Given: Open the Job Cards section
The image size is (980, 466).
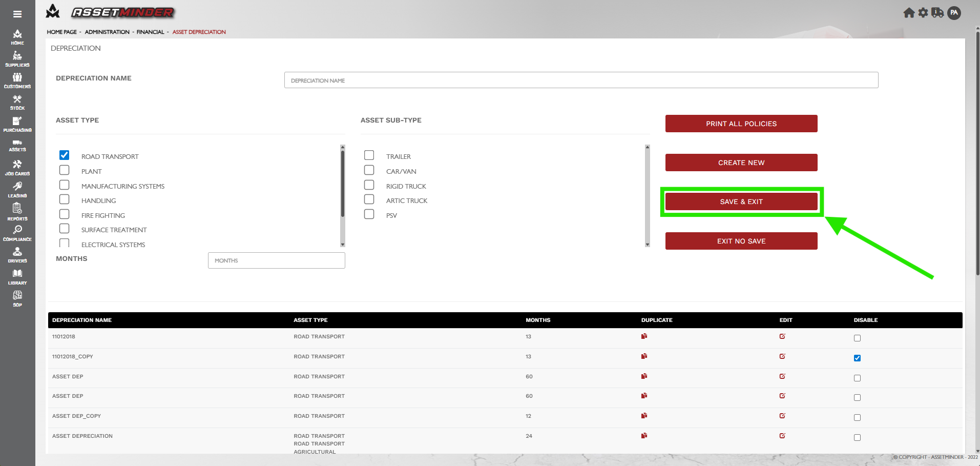Looking at the screenshot, I should coord(17,168).
